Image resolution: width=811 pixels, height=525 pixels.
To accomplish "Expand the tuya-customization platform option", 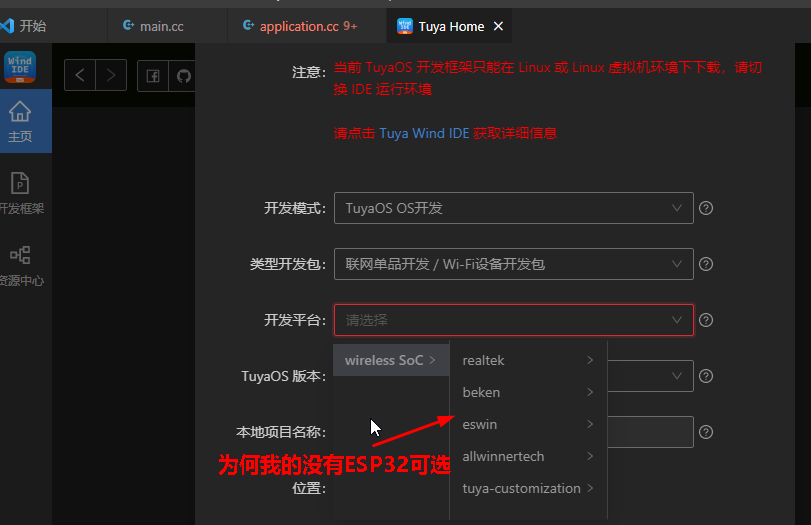I will coord(528,488).
